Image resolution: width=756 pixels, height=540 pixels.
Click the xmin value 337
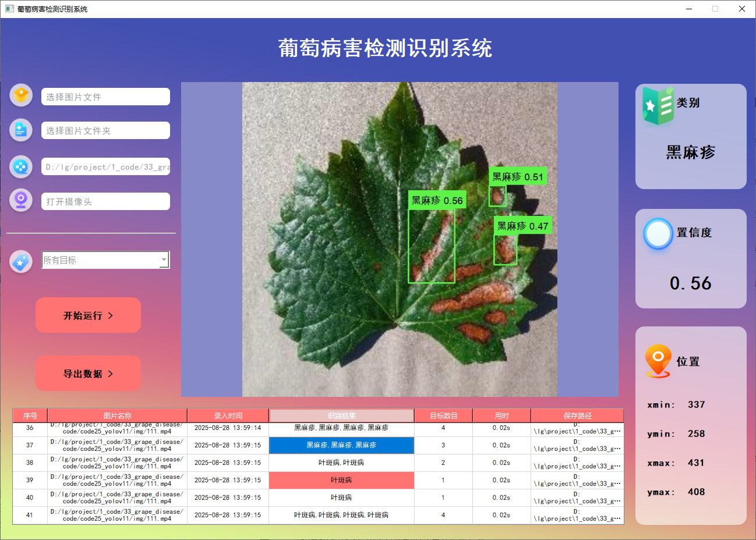(697, 404)
